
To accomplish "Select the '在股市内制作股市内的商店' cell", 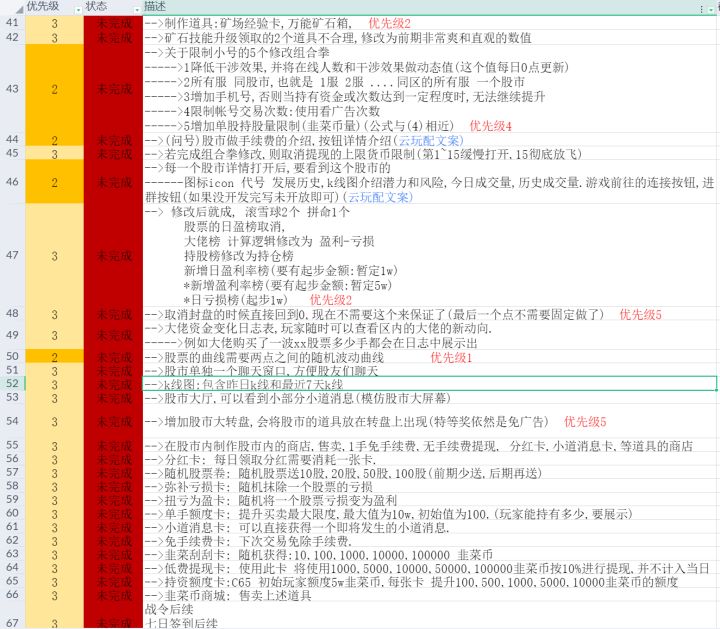I will click(x=431, y=445).
